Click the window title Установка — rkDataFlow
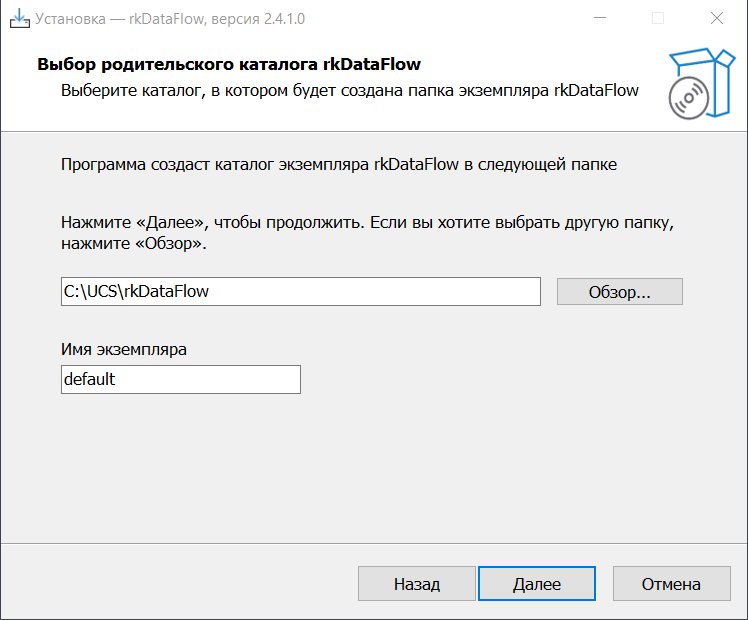This screenshot has width=748, height=620. tap(172, 18)
